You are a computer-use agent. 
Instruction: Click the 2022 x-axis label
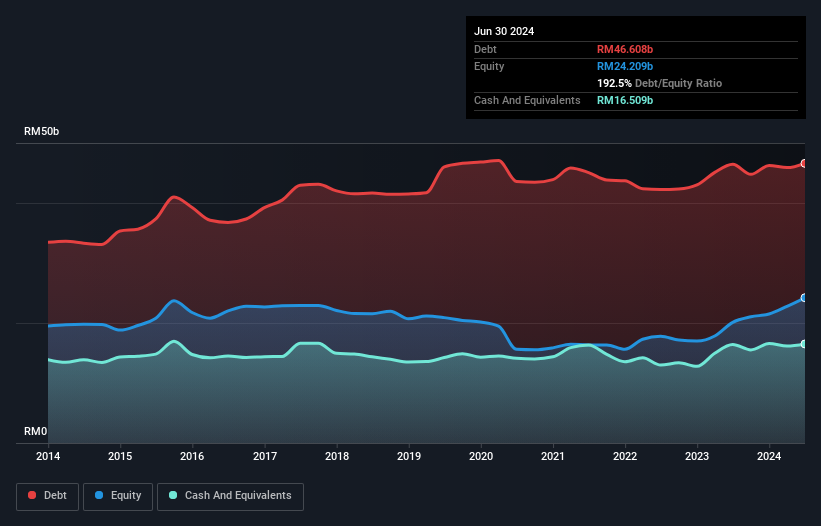[x=625, y=456]
